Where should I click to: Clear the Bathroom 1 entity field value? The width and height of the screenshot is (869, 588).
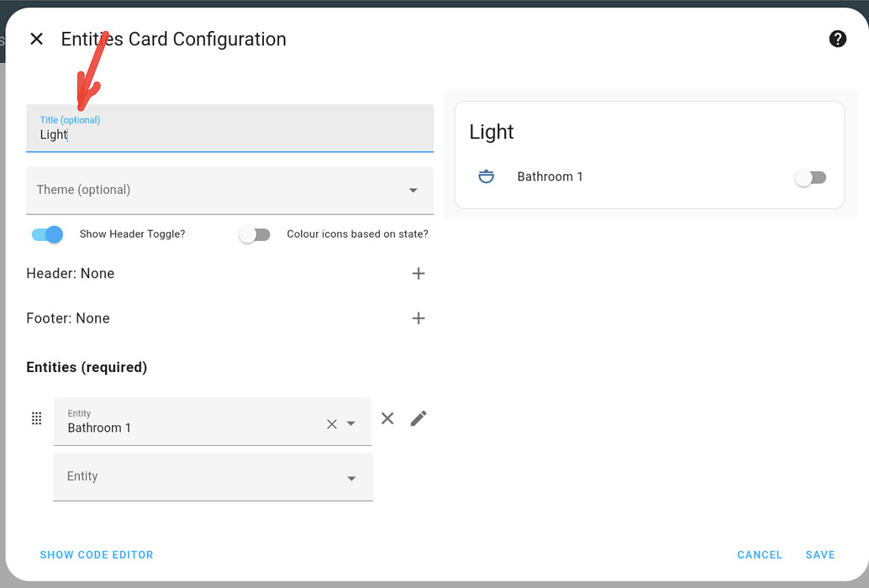point(331,424)
